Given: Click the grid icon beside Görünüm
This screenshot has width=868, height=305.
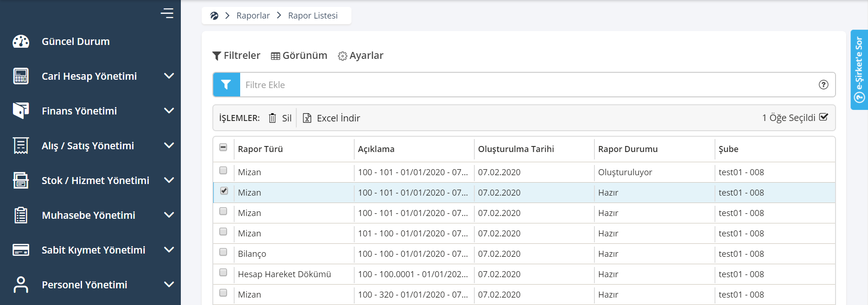Looking at the screenshot, I should (x=275, y=56).
